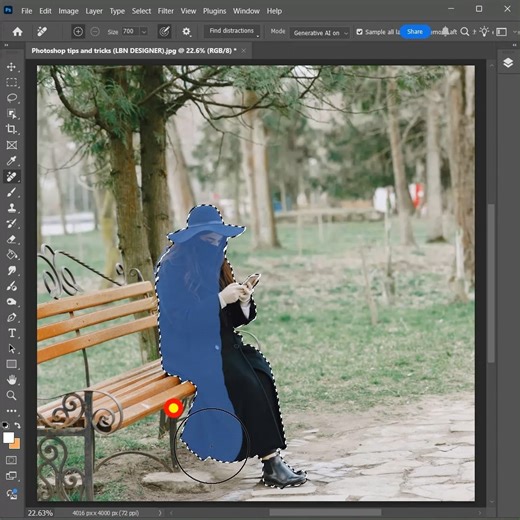Select the Eraser tool

pos(11,239)
